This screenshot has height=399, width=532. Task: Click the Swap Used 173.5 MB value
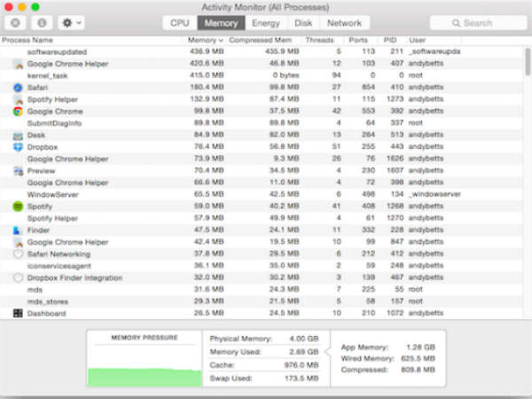(x=301, y=379)
